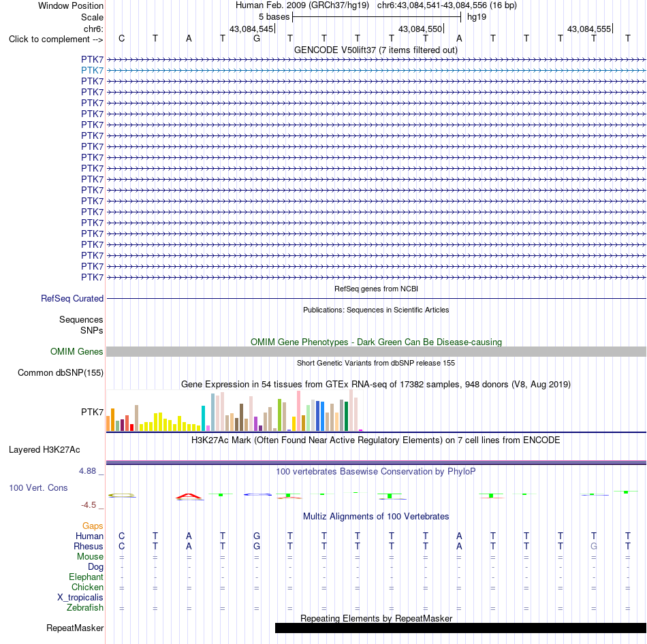
Task: Open the 'OMIM Gene Phenotypes' green track title
Action: (x=376, y=342)
